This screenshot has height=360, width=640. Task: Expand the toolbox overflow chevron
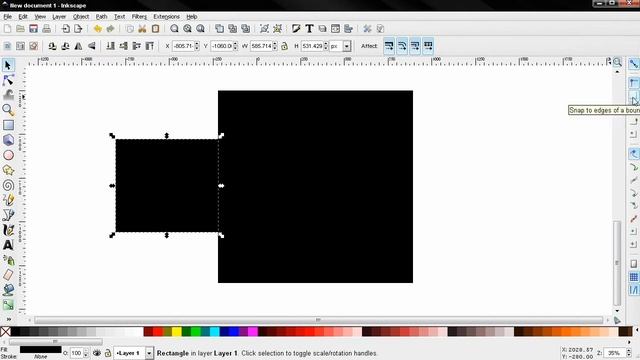pos(8,319)
